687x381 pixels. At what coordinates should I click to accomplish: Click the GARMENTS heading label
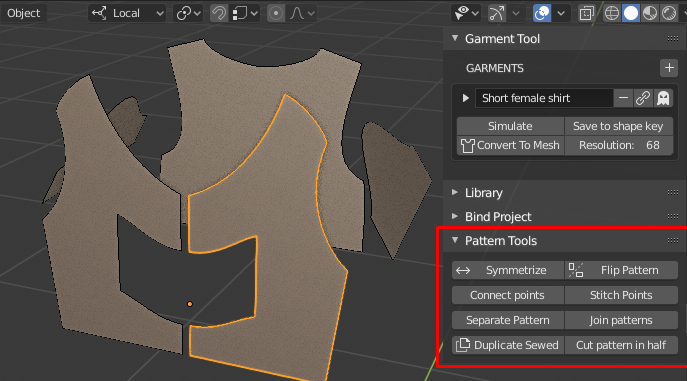[495, 68]
